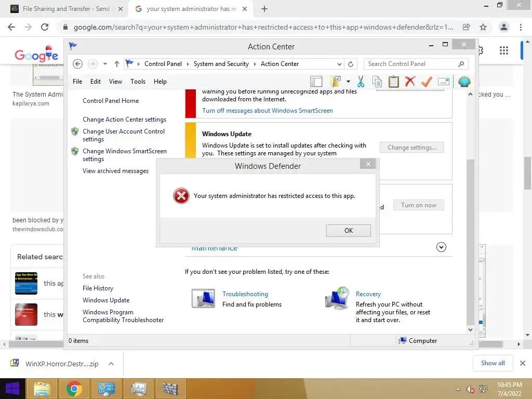
Task: Open the Google apps grid icon
Action: coord(504,50)
